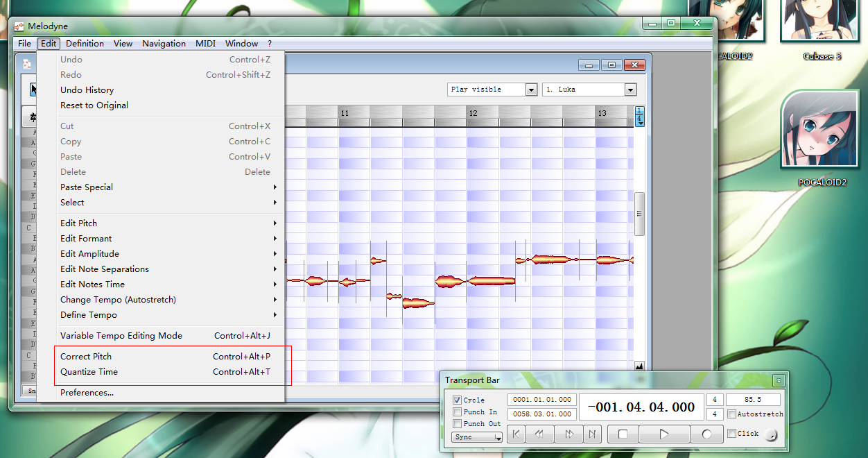Viewport: 868px width, 458px height.
Task: Click the Melodyne icon in the title bar
Action: [19, 26]
